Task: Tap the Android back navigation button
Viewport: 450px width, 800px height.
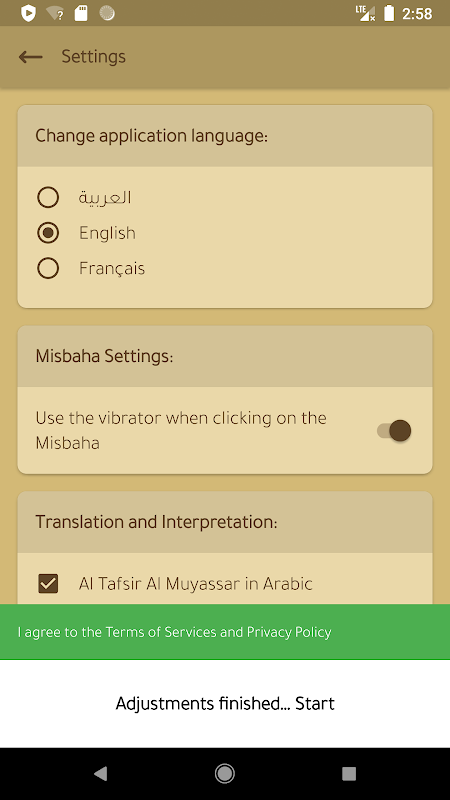Action: tap(101, 774)
